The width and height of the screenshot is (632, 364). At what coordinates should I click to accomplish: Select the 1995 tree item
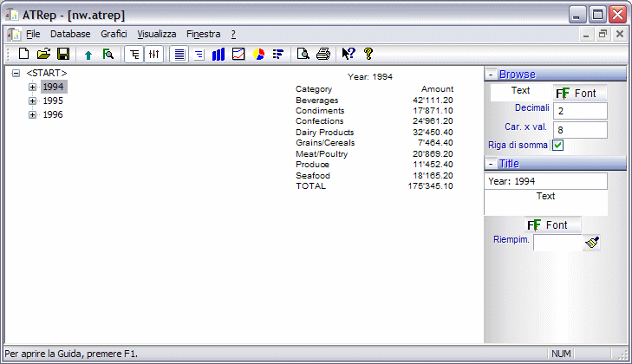tap(53, 101)
